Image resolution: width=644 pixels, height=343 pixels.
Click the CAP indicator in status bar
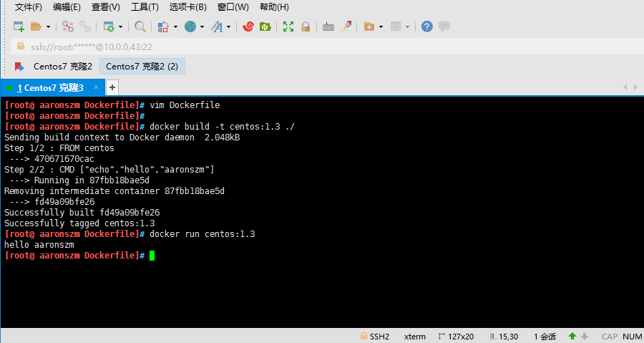(610, 337)
